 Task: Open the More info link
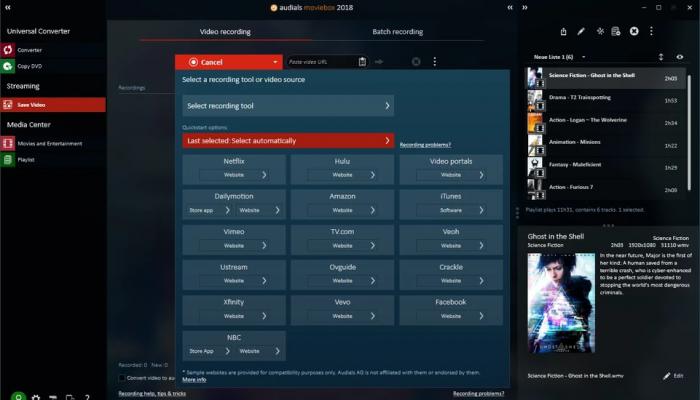click(194, 379)
